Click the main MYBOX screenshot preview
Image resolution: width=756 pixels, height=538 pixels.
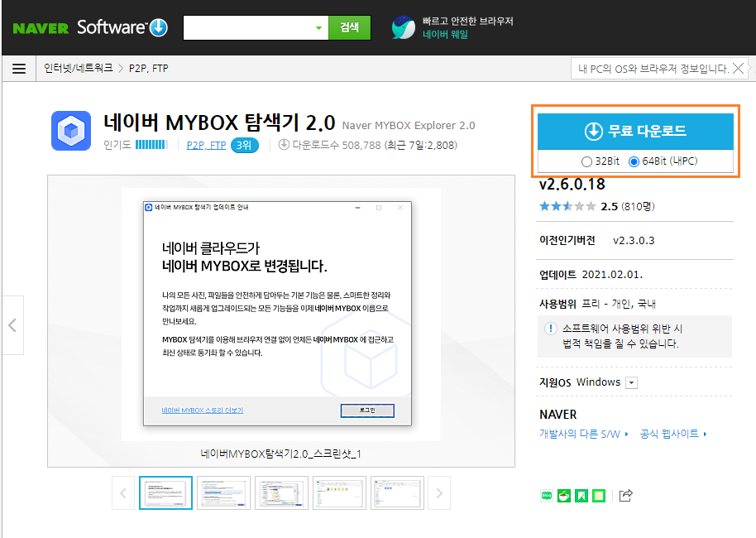point(281,315)
